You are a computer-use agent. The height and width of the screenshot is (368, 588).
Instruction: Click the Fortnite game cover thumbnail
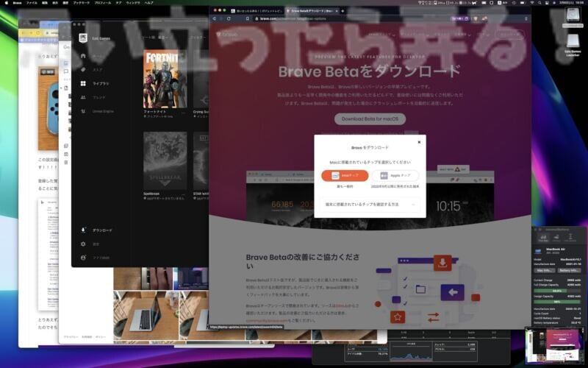(165, 79)
